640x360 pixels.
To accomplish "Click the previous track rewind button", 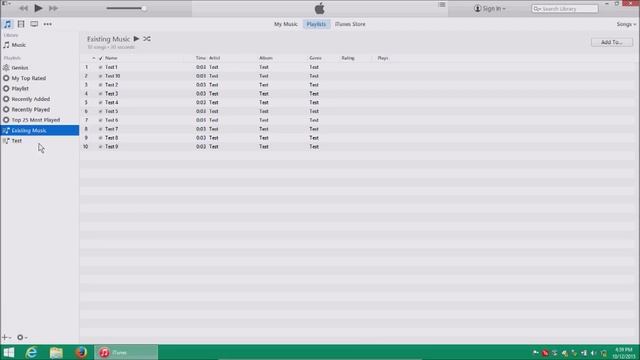I will click(24, 8).
